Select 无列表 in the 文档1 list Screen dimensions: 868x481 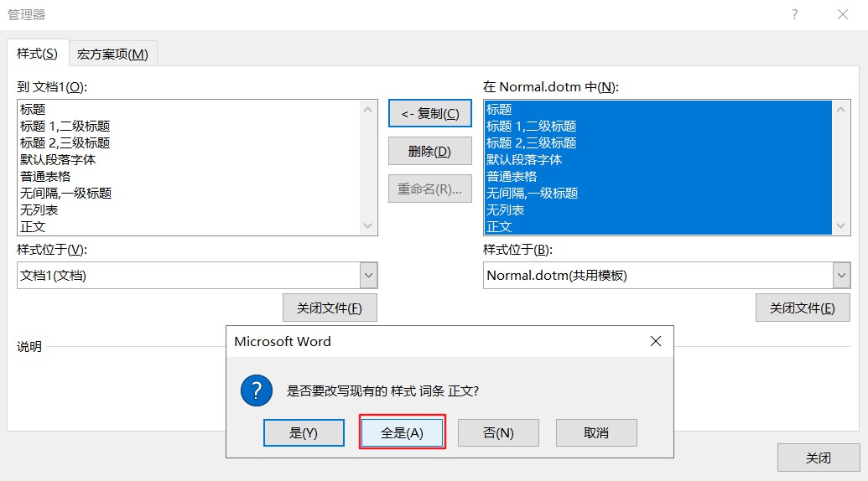click(x=189, y=210)
